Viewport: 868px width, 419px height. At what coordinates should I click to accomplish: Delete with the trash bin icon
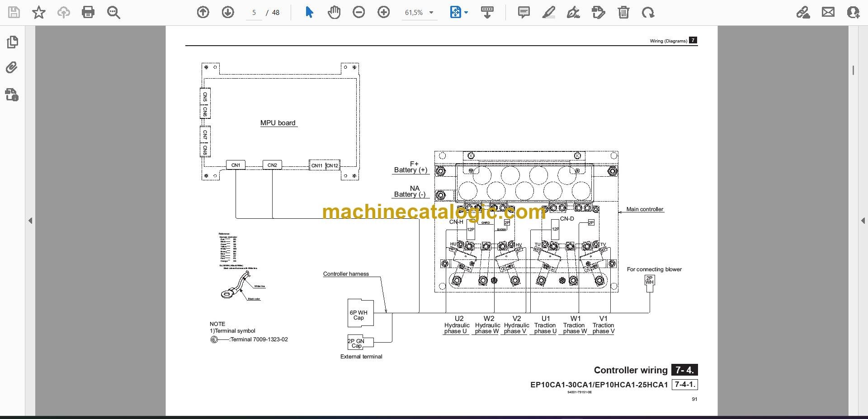pos(623,12)
